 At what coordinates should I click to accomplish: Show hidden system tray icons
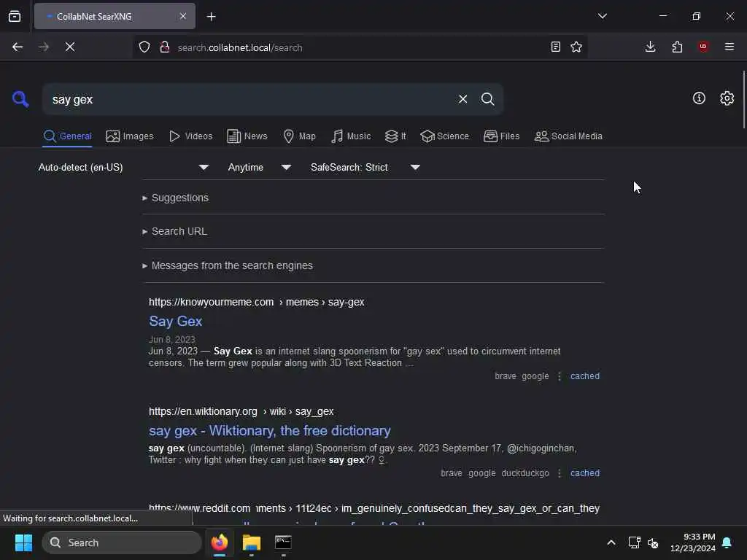pyautogui.click(x=611, y=542)
